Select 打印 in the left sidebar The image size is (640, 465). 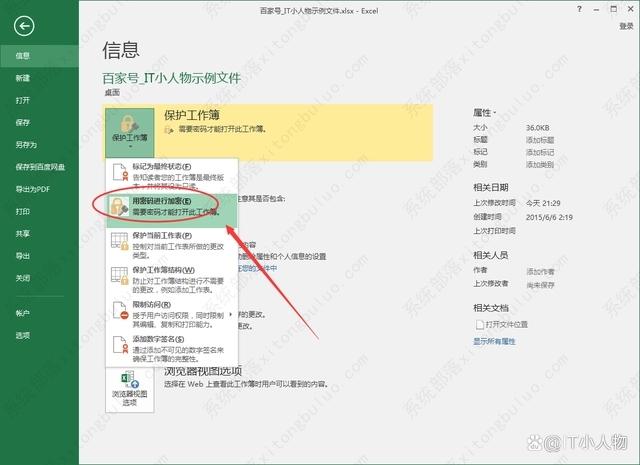click(22, 211)
